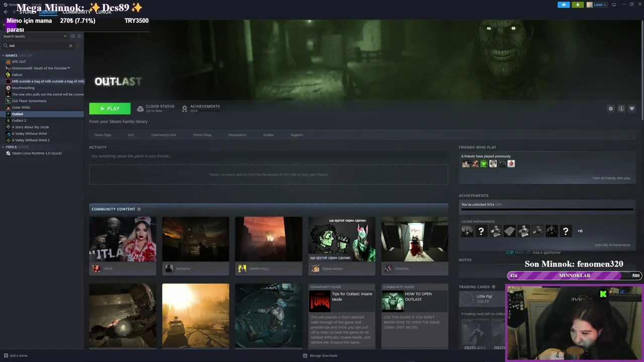The height and width of the screenshot is (362, 644).
Task: Open Big Picture mode monitor icon
Action: click(x=614, y=5)
